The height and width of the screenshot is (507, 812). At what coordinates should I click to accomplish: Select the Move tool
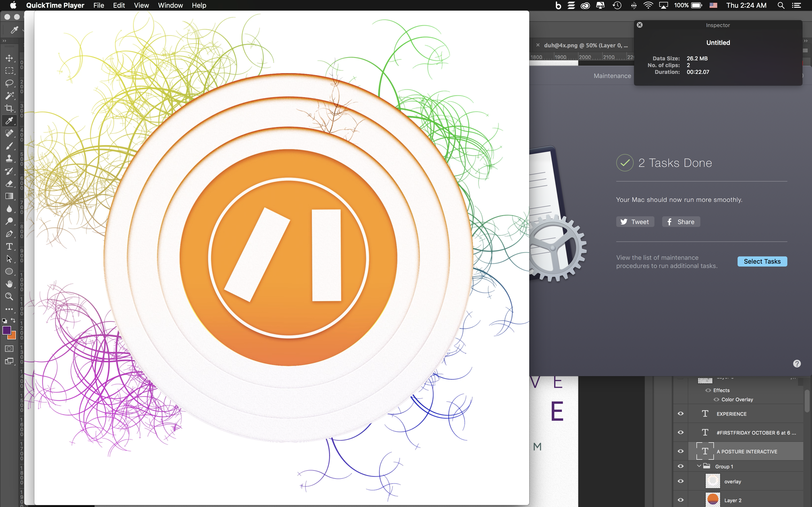coord(9,58)
